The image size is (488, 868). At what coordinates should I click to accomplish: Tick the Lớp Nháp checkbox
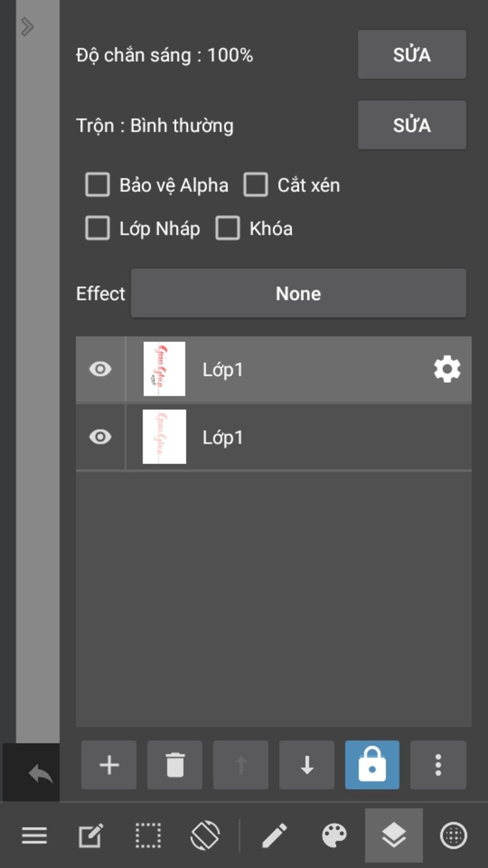point(98,228)
